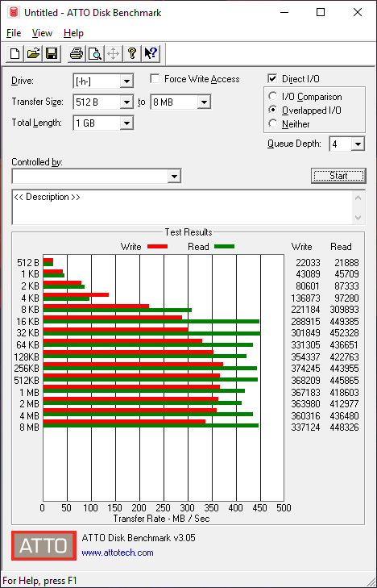377x588 pixels.
Task: Click the 2 MB read value 412977
Action: click(344, 404)
